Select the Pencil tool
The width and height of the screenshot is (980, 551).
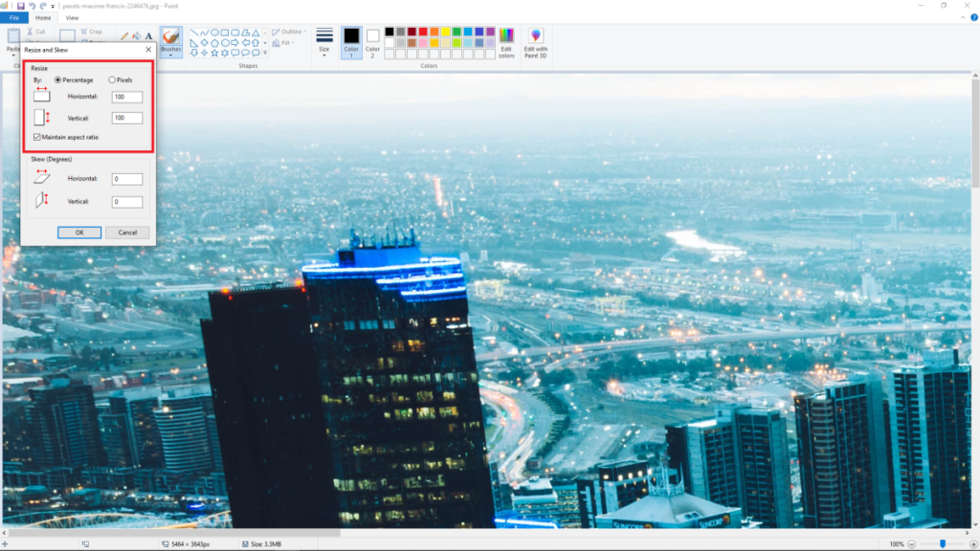[123, 36]
